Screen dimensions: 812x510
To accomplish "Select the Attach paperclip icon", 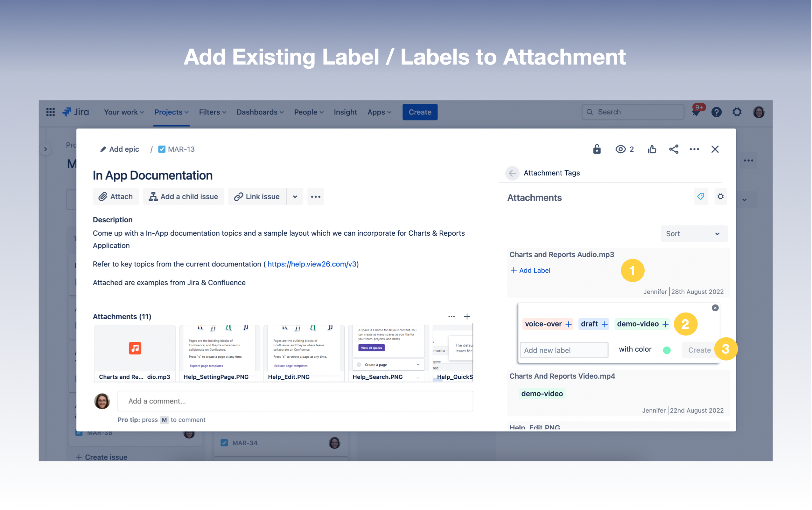I will (x=102, y=196).
